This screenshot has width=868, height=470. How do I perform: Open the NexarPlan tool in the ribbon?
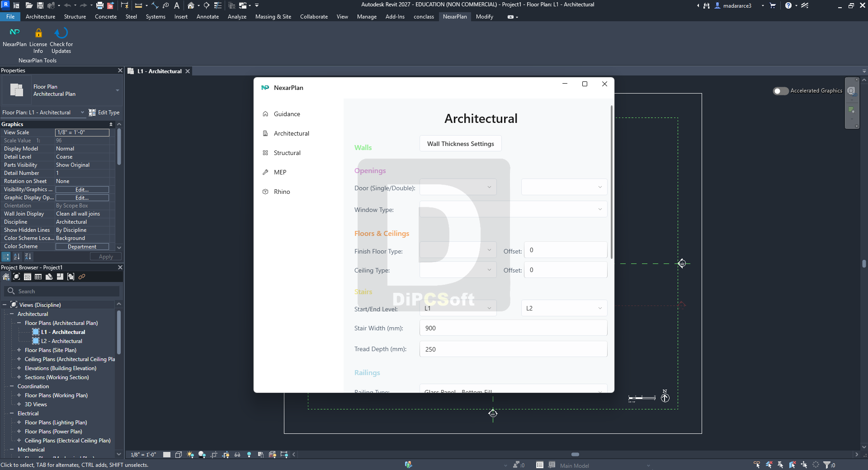[x=14, y=37]
